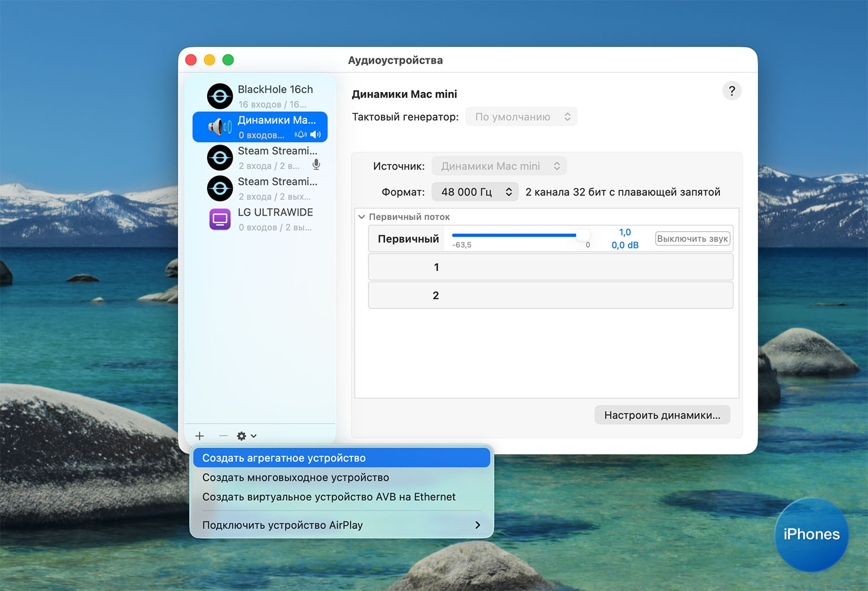Click the plus button to add device
Viewport: 868px width, 591px height.
pyautogui.click(x=200, y=436)
